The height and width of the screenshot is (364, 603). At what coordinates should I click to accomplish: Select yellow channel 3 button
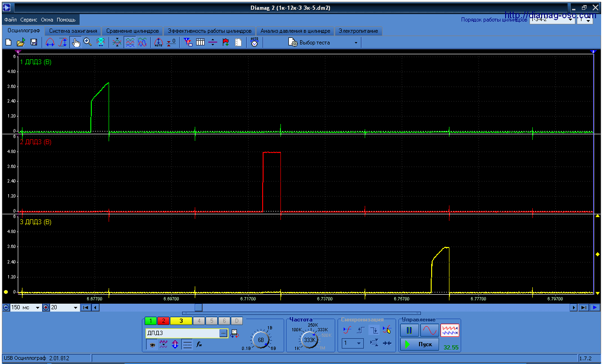[181, 321]
